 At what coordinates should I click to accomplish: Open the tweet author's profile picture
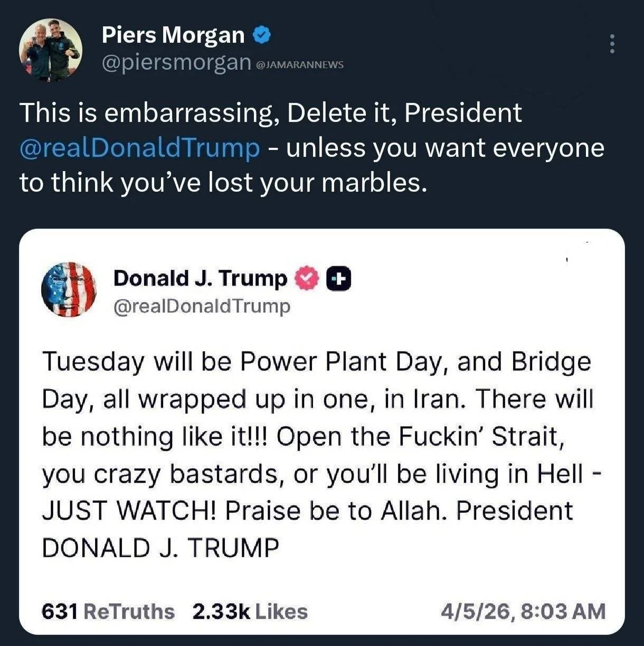pyautogui.click(x=51, y=50)
